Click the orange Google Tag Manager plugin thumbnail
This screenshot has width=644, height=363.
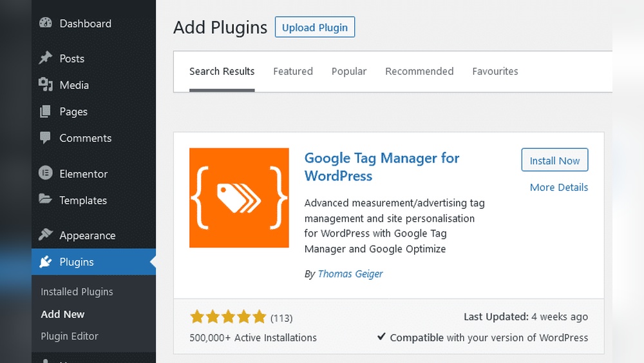pos(239,198)
